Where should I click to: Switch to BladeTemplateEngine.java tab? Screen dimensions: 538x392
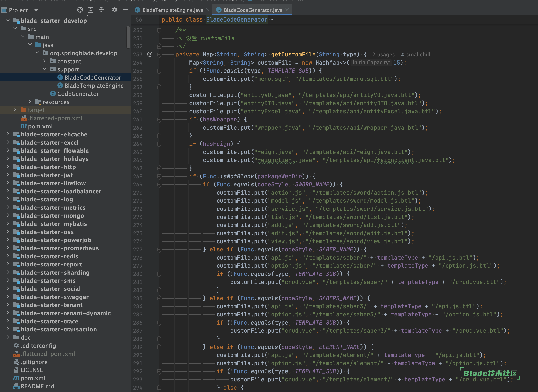(x=172, y=10)
